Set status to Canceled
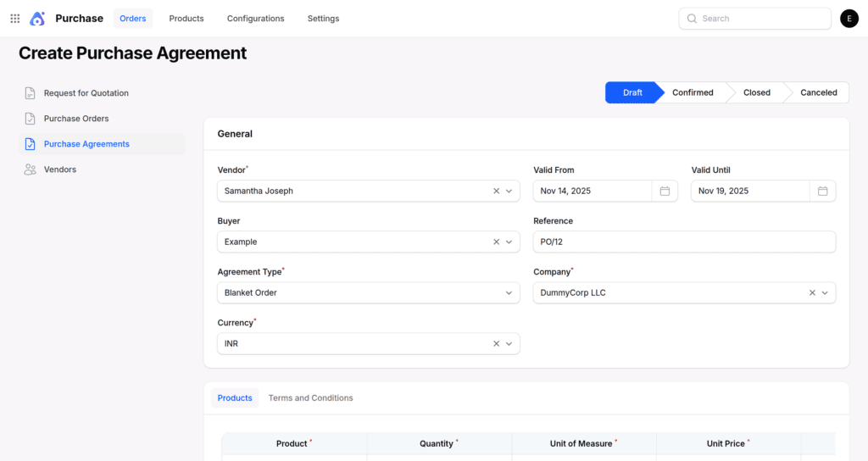868x461 pixels. click(818, 93)
